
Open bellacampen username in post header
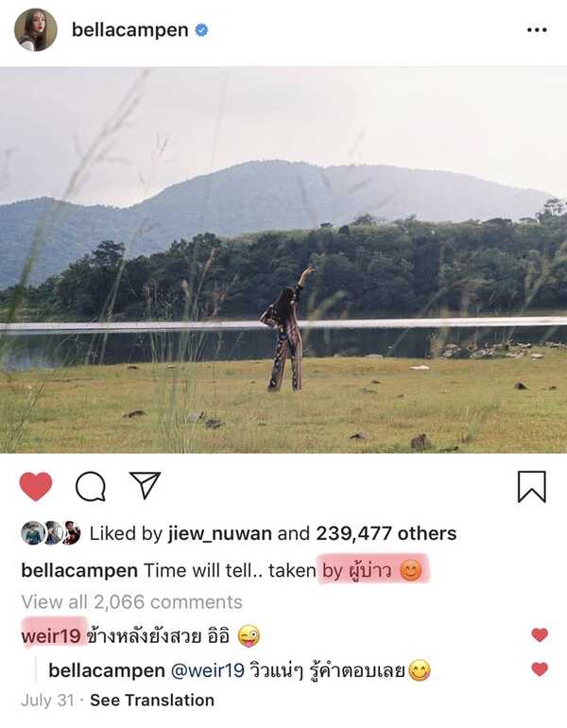pyautogui.click(x=129, y=30)
